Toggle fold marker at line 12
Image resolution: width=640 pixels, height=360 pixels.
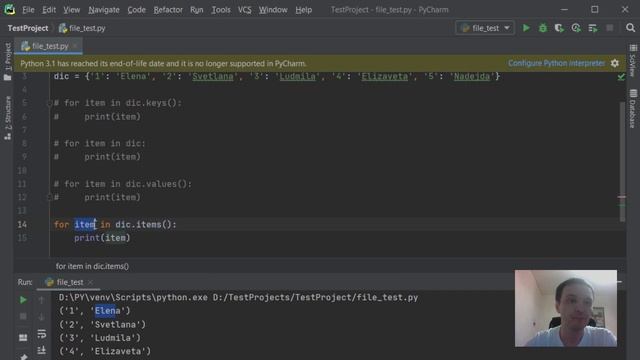[50, 198]
